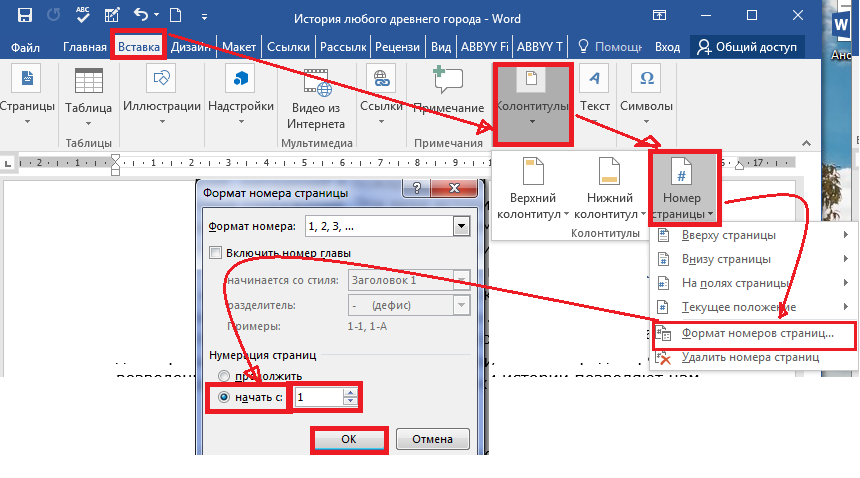
Task: Open Надстройки add-ins icon
Action: 240,80
